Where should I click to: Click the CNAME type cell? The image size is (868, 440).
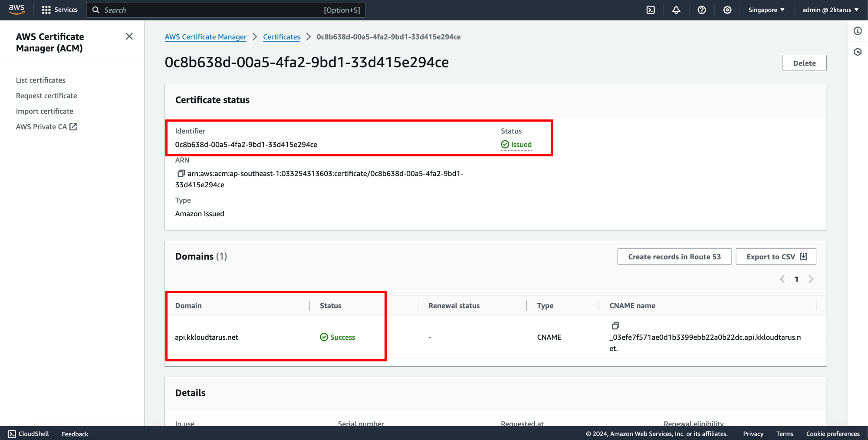[x=549, y=337]
